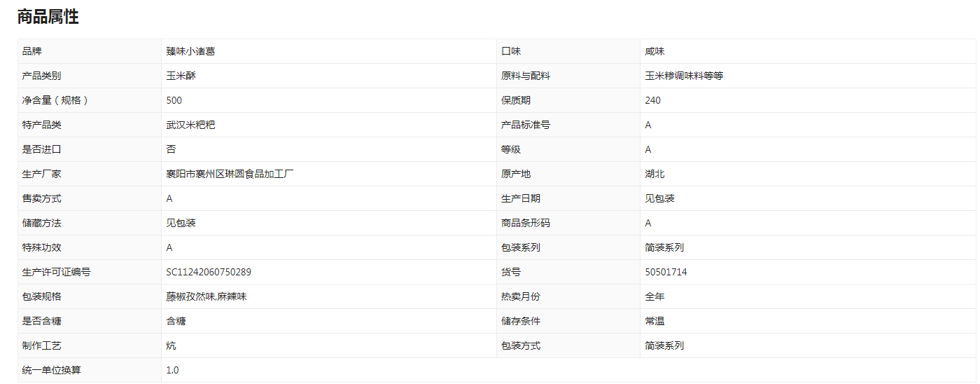
Task: Click the 生产日期 value 见包装
Action: 659,198
